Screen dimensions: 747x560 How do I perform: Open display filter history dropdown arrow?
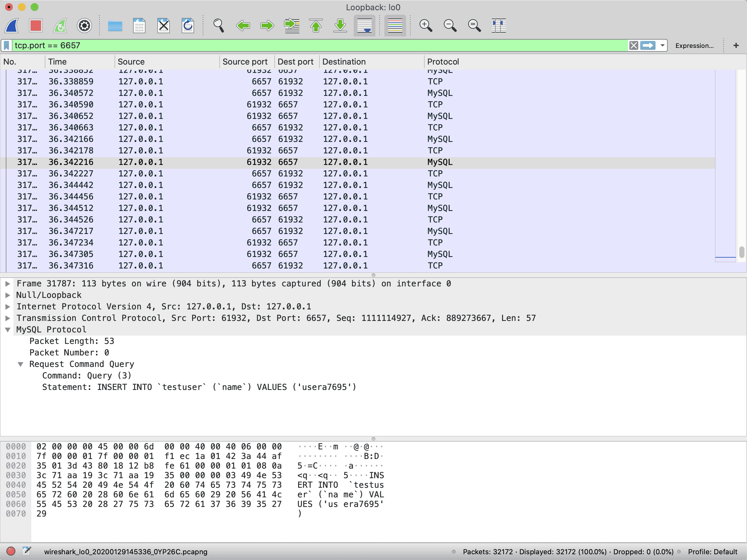pos(662,45)
